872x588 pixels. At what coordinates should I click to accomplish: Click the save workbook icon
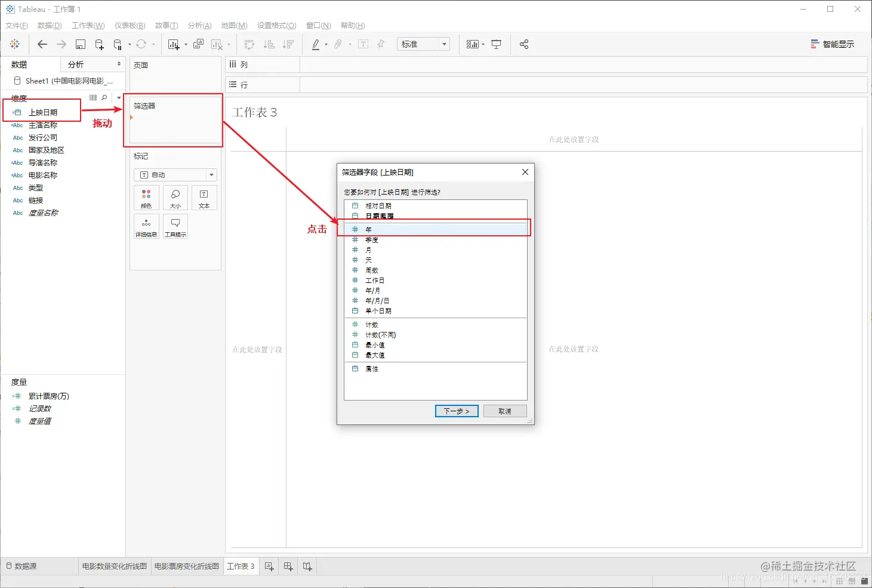(x=81, y=44)
